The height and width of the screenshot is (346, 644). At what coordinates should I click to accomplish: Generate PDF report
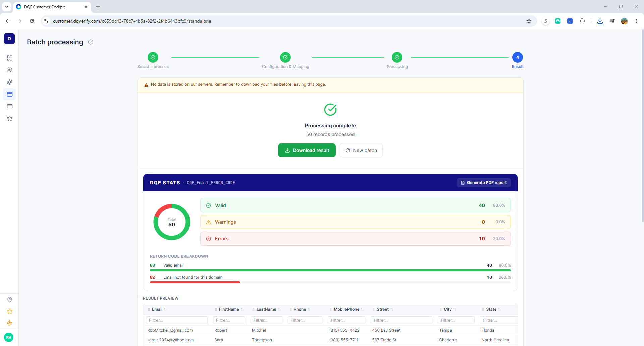point(484,183)
